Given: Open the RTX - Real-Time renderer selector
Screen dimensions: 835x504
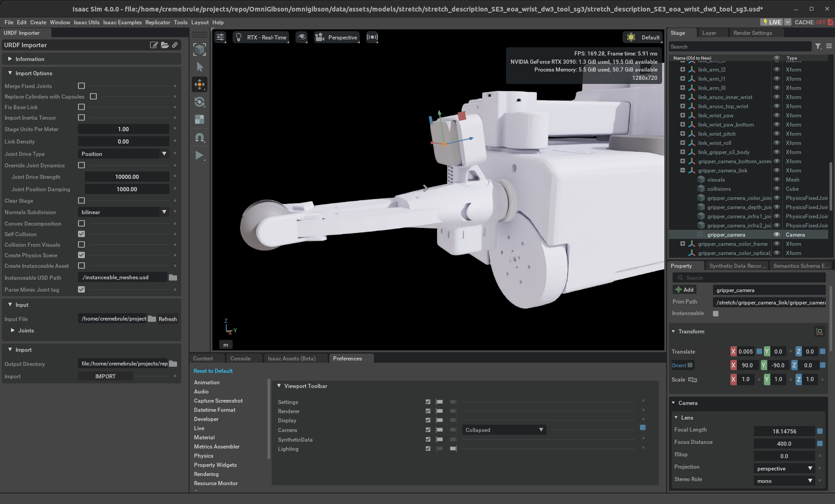Looking at the screenshot, I should tap(261, 37).
